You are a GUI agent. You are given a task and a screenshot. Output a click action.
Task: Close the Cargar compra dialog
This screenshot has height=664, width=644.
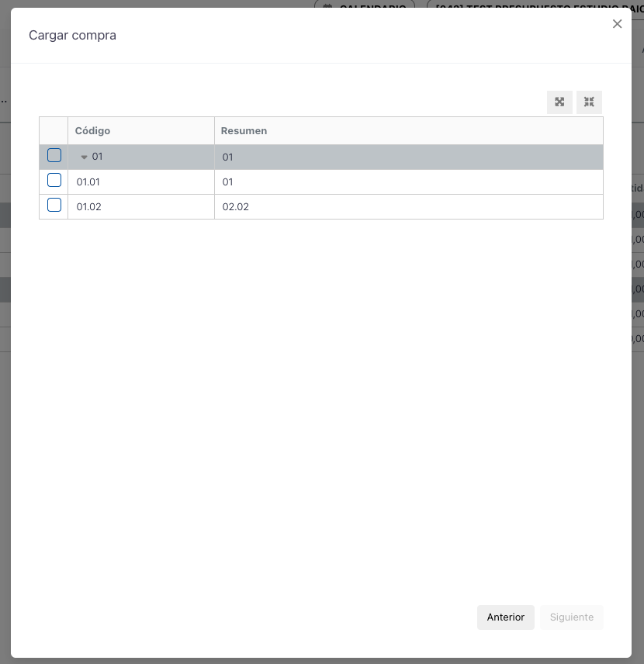(617, 24)
